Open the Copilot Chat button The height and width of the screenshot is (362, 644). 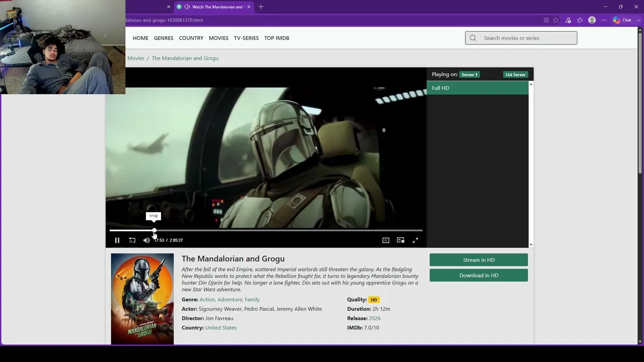coord(622,21)
